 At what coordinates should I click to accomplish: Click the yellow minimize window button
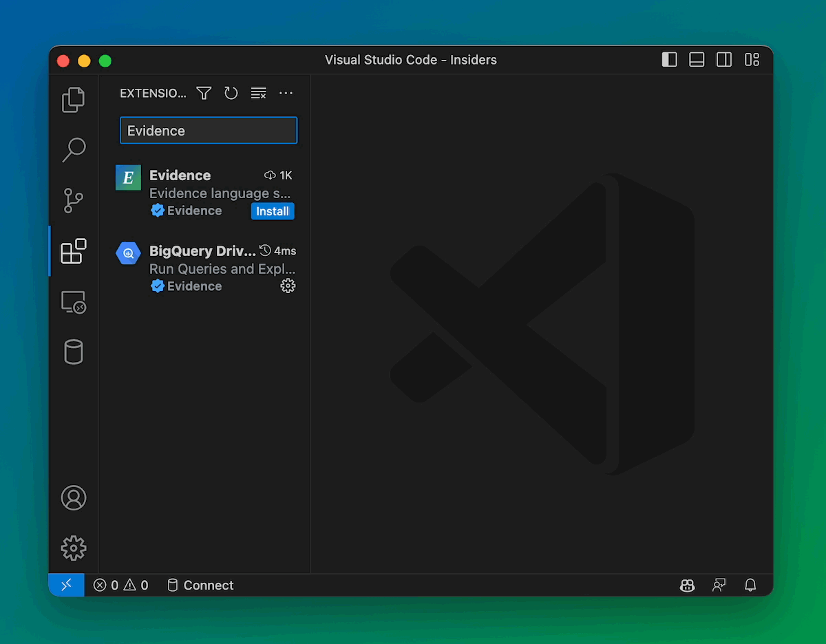pos(84,61)
